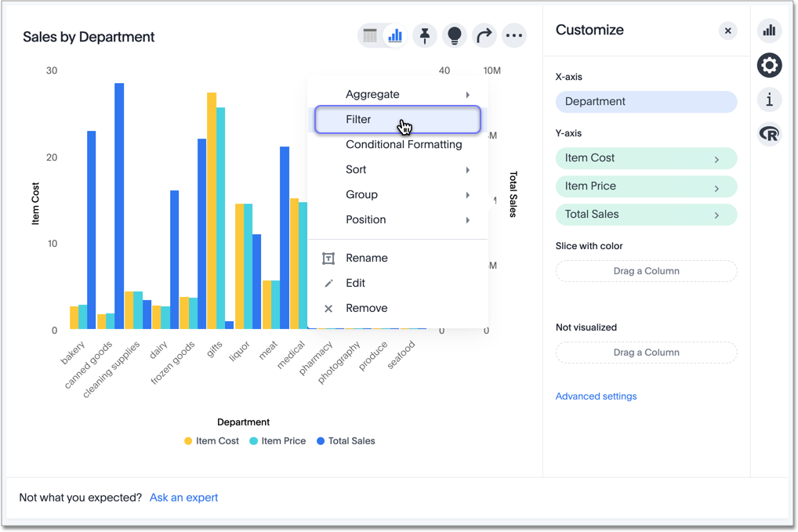Expand Total Sales y-axis options
The height and width of the screenshot is (532, 798).
click(x=716, y=215)
